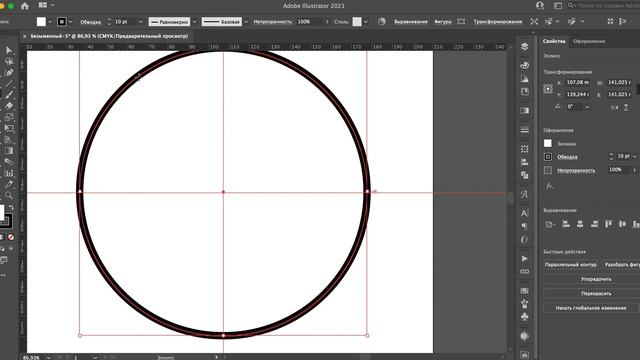The image size is (640, 360).
Task: Align left edges in the Align section
Action: tap(566, 224)
